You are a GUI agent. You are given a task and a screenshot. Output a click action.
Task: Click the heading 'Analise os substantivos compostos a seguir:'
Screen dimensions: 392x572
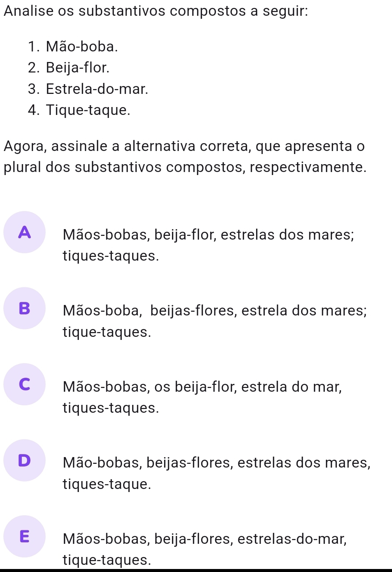(156, 11)
